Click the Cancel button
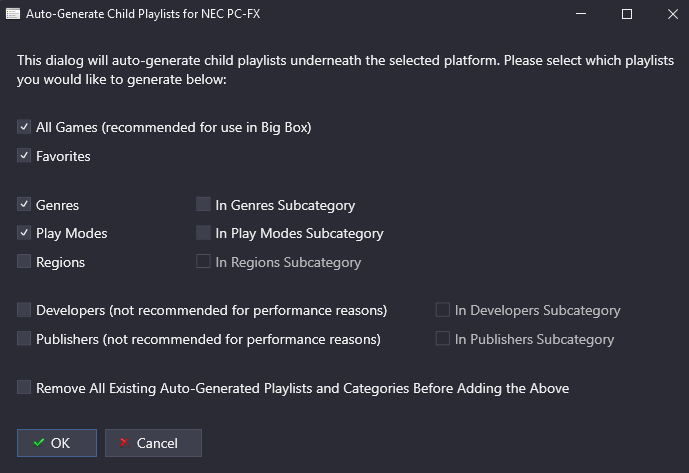Screen dimensions: 689x473 tap(153, 443)
